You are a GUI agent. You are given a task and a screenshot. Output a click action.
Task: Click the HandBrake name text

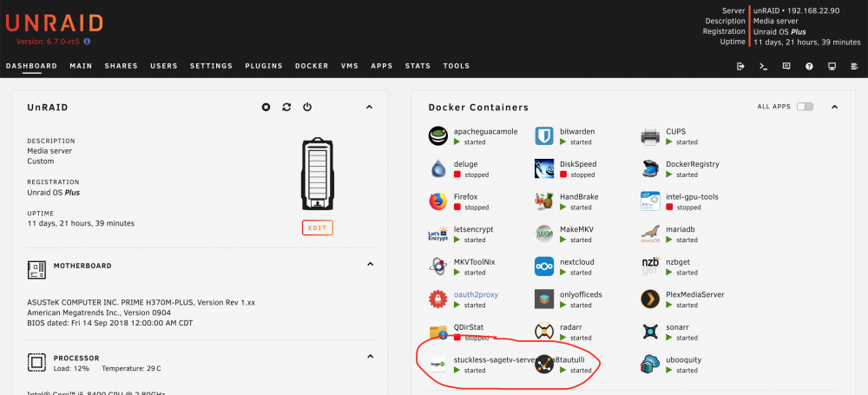pos(579,197)
